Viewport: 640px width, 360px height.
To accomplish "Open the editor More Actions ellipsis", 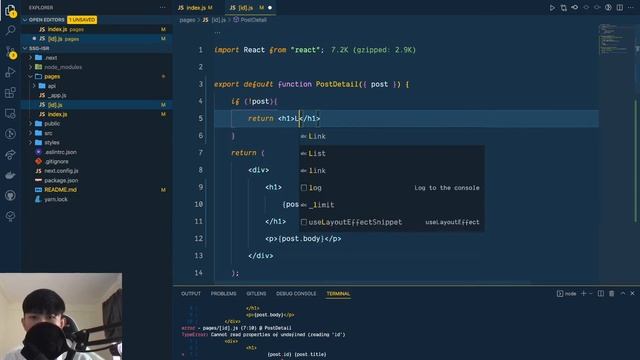I will pos(631,7).
